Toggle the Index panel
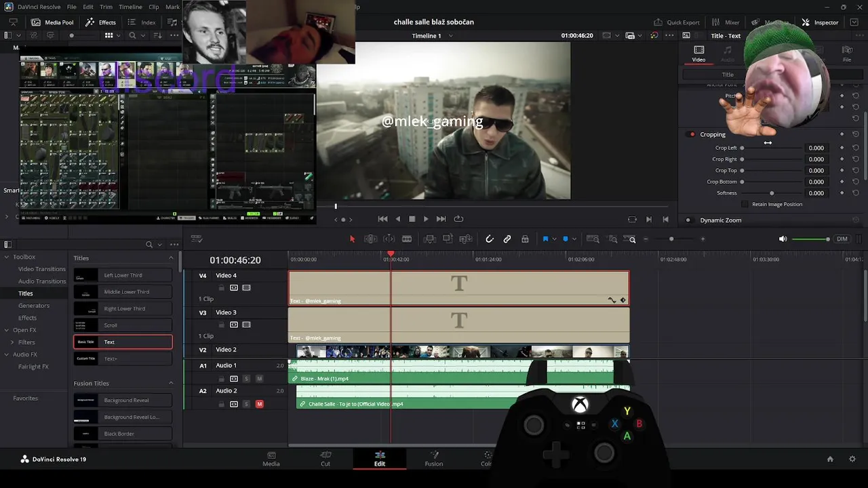Screen dimensions: 868x488 142,22
